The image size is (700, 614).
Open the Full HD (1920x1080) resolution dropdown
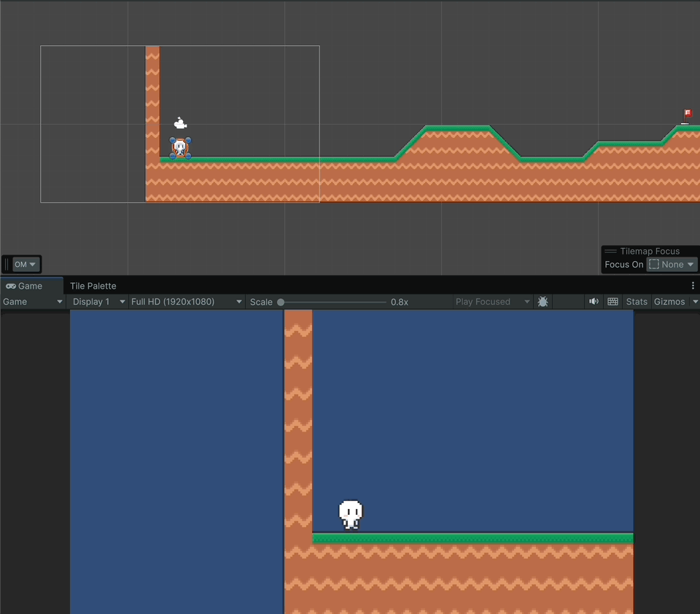tap(186, 302)
